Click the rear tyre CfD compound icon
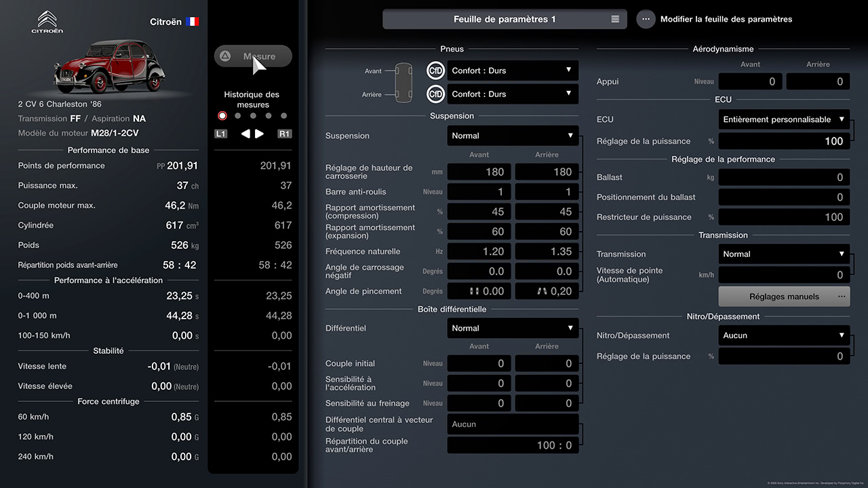 (x=435, y=94)
